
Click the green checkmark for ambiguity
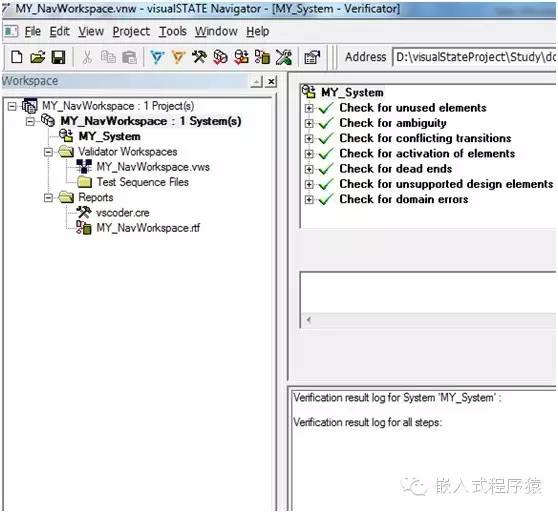click(x=326, y=123)
